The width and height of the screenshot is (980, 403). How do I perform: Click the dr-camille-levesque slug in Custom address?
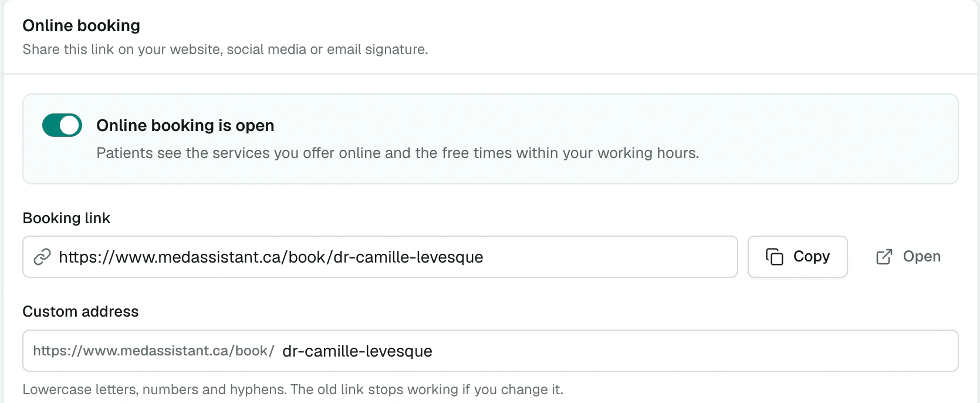point(357,351)
